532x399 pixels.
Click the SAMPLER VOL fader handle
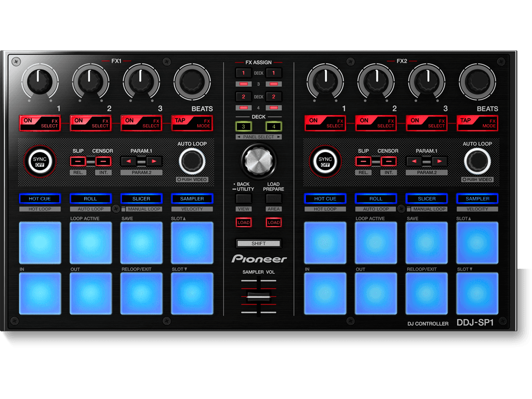tap(259, 297)
